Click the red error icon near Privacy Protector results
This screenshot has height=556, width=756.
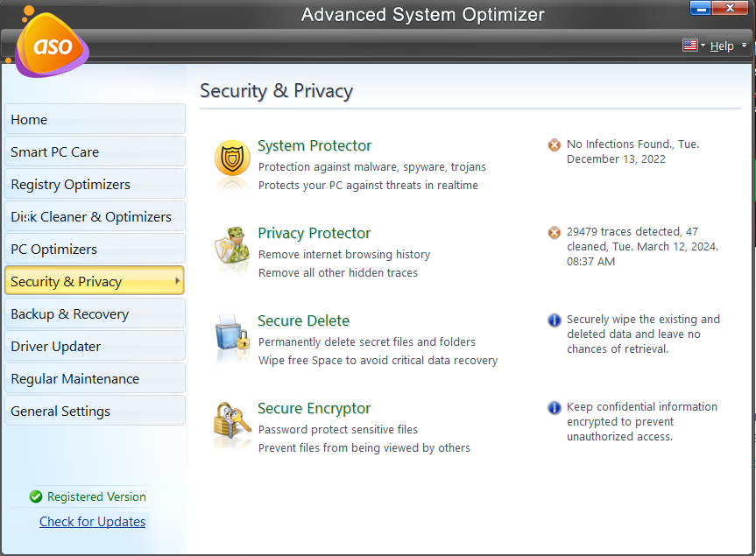tap(554, 232)
